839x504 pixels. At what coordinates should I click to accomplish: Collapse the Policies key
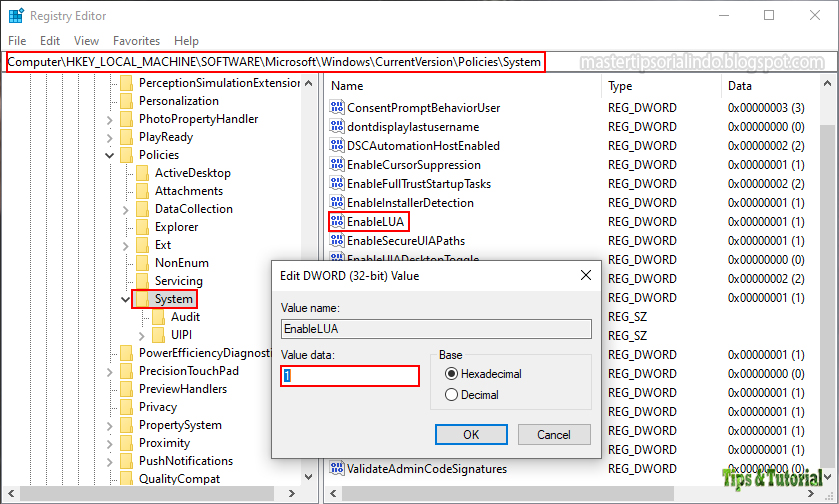(110, 155)
